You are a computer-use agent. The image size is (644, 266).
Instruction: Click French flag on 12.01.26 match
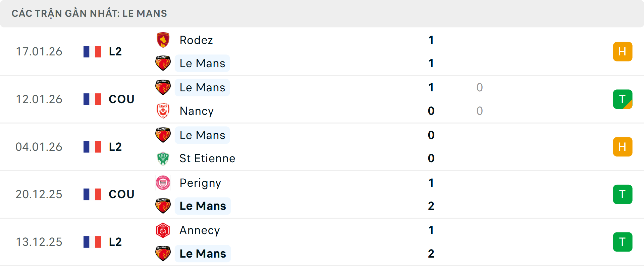92,99
